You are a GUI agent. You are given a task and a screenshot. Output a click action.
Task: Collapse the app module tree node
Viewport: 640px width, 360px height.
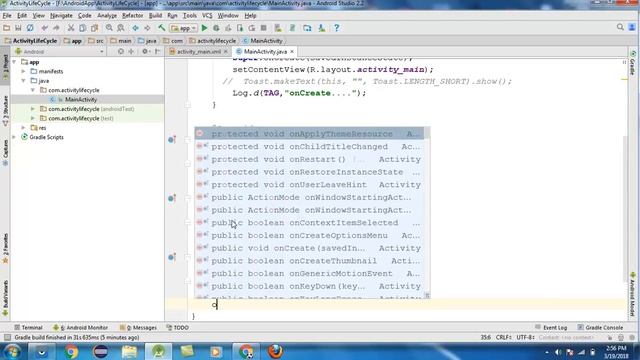click(14, 62)
